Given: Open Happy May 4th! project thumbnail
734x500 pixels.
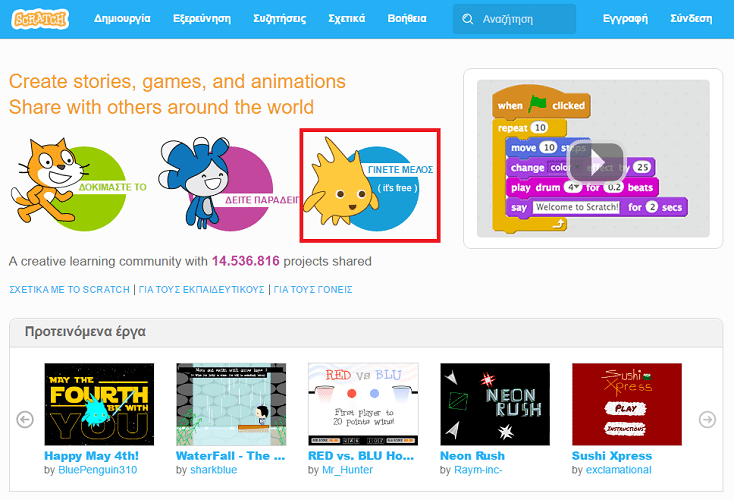Looking at the screenshot, I should click(x=99, y=404).
